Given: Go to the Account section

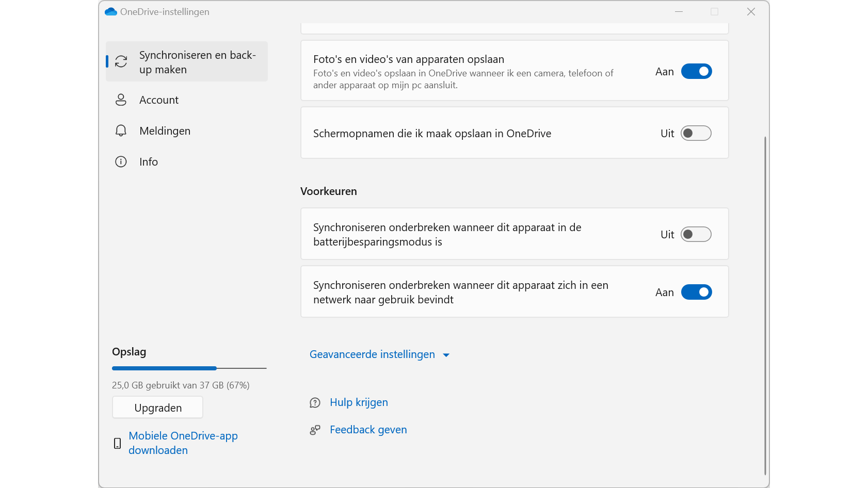Looking at the screenshot, I should click(187, 100).
